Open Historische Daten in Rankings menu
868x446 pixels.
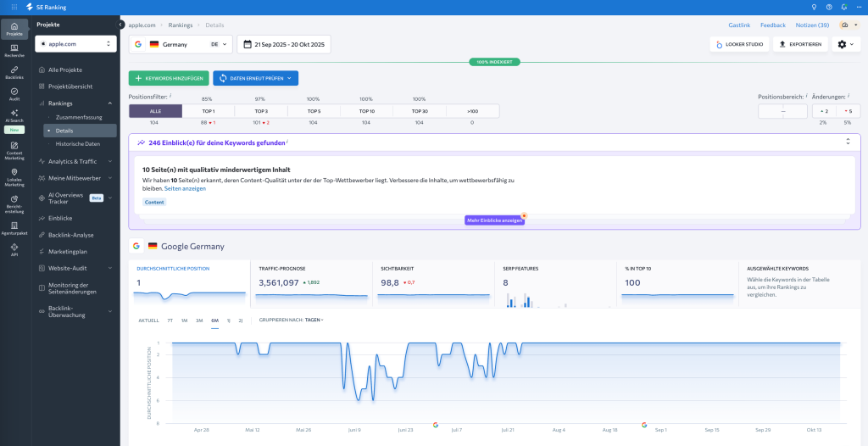coord(77,144)
